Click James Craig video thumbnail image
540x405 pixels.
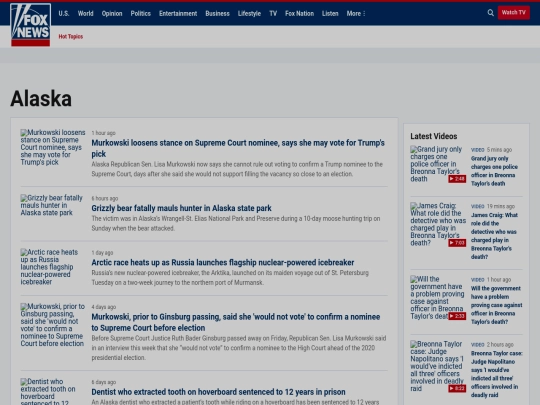click(x=438, y=225)
